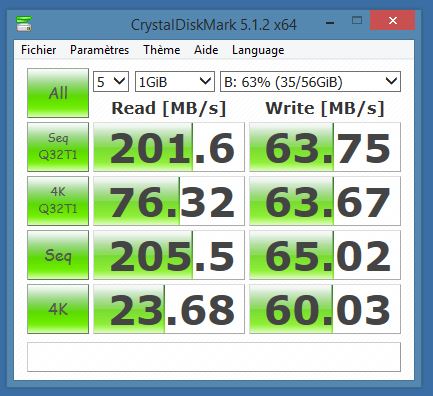The image size is (433, 396).
Task: Select the Seq Q32T1 read result 201.6
Action: pyautogui.click(x=169, y=147)
